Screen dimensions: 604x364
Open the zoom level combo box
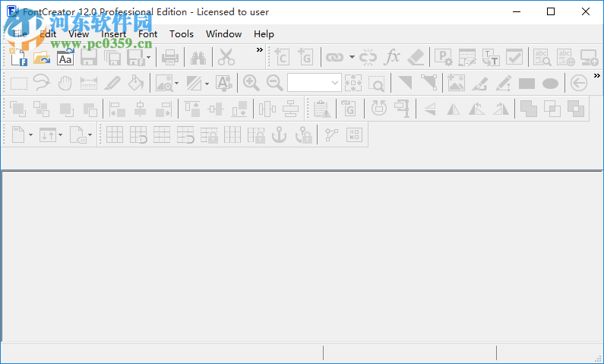pyautogui.click(x=314, y=83)
